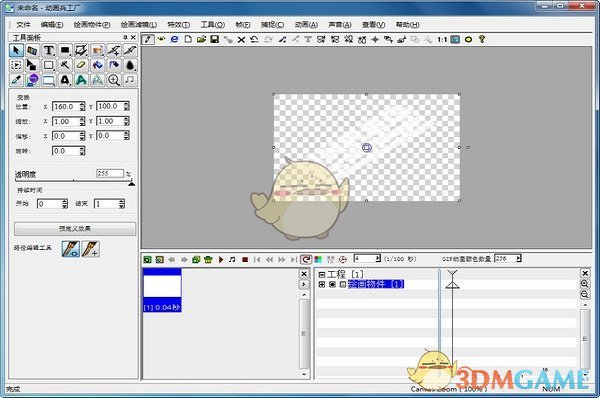Select the text T tool

tap(49, 50)
